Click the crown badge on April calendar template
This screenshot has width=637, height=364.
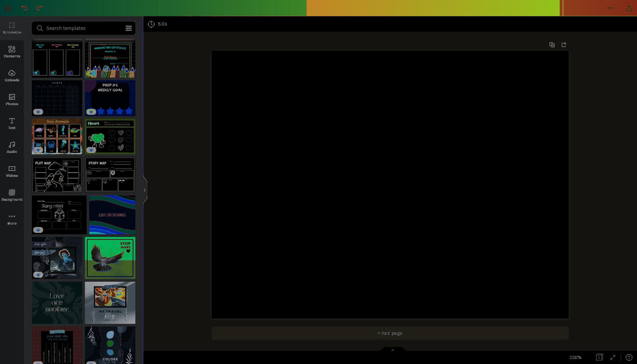38,112
